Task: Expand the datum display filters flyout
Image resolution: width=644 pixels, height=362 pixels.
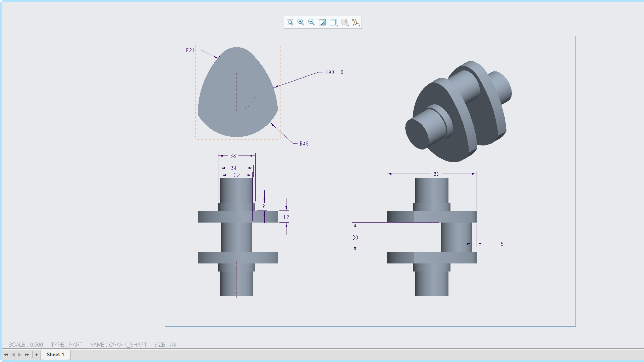Action: tap(359, 26)
